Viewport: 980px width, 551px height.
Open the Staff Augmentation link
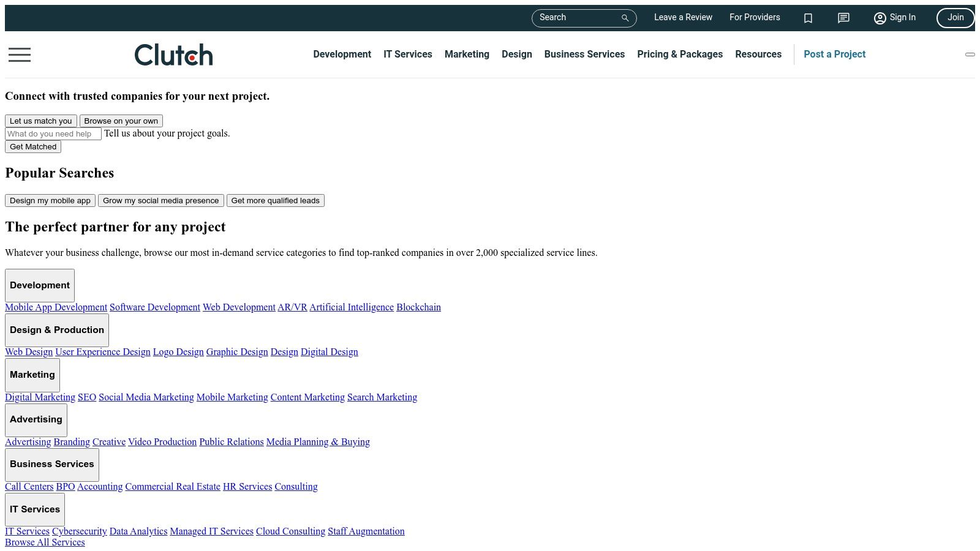click(366, 531)
